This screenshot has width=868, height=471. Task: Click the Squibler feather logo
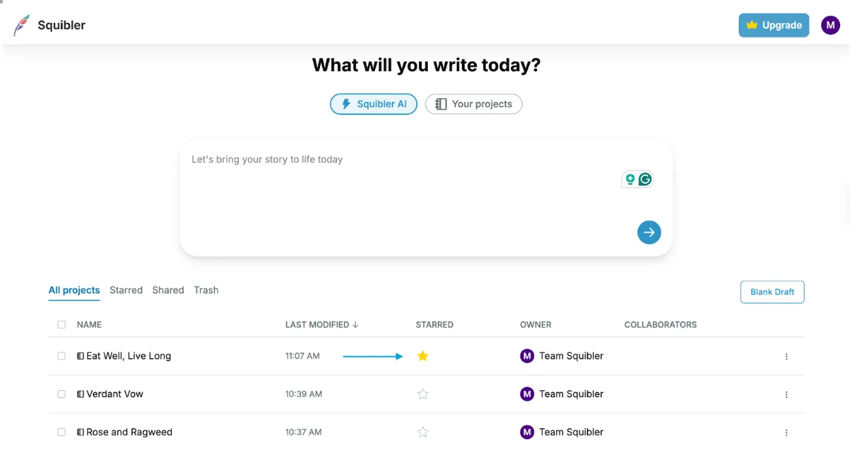point(22,26)
